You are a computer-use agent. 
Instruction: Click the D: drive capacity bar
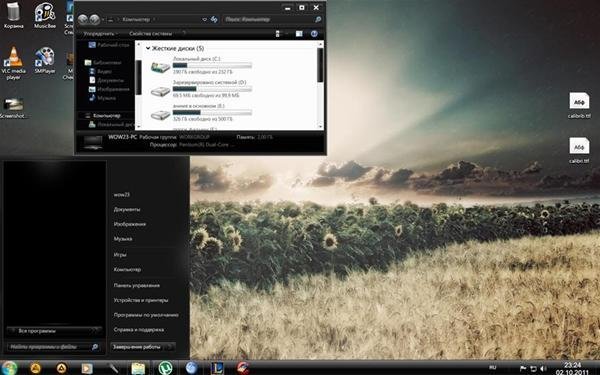212,89
